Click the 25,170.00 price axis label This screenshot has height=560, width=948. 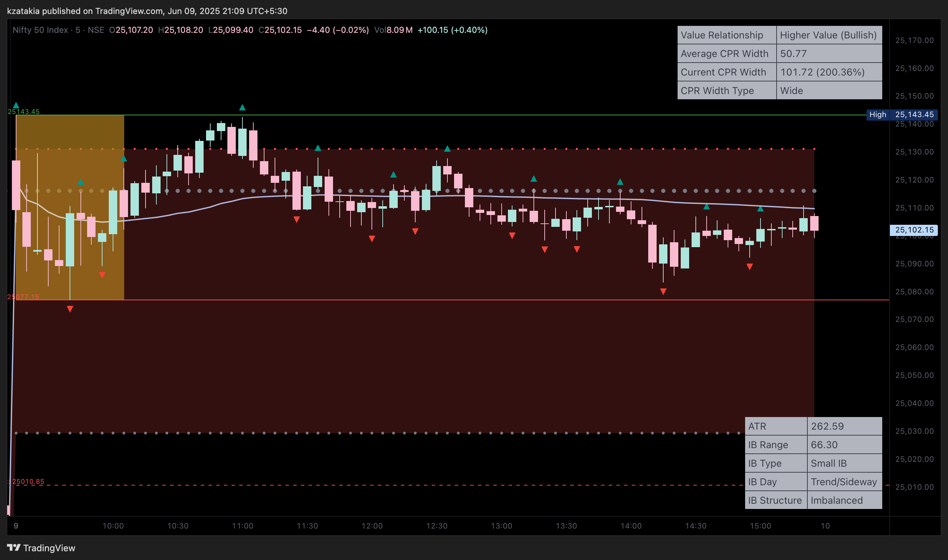coord(914,40)
